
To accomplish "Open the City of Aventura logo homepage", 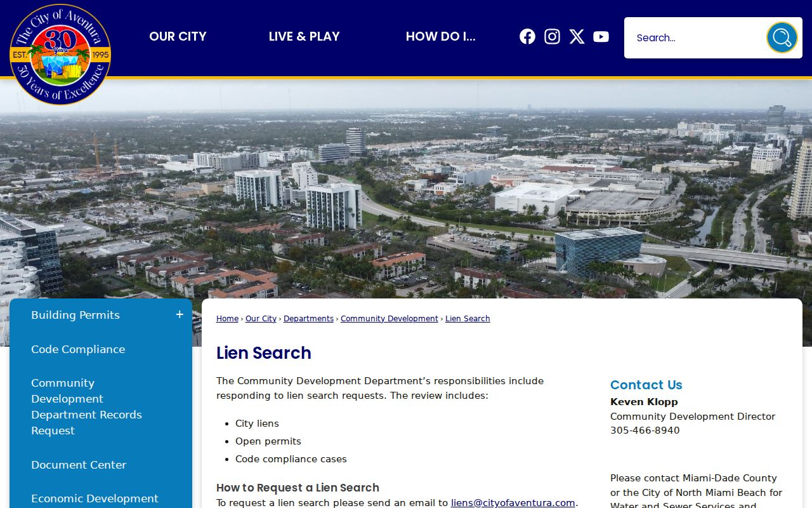I will click(60, 54).
